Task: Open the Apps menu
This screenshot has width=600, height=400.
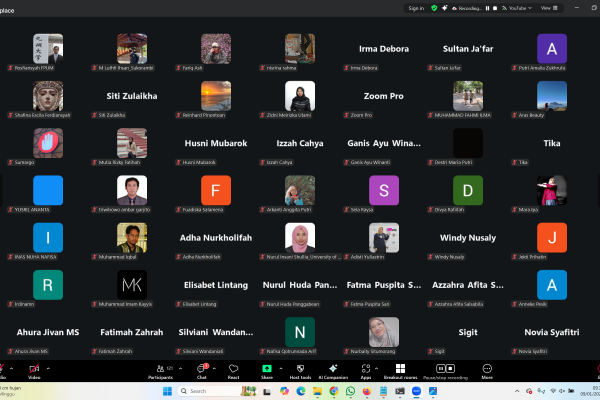Action: coord(366,370)
